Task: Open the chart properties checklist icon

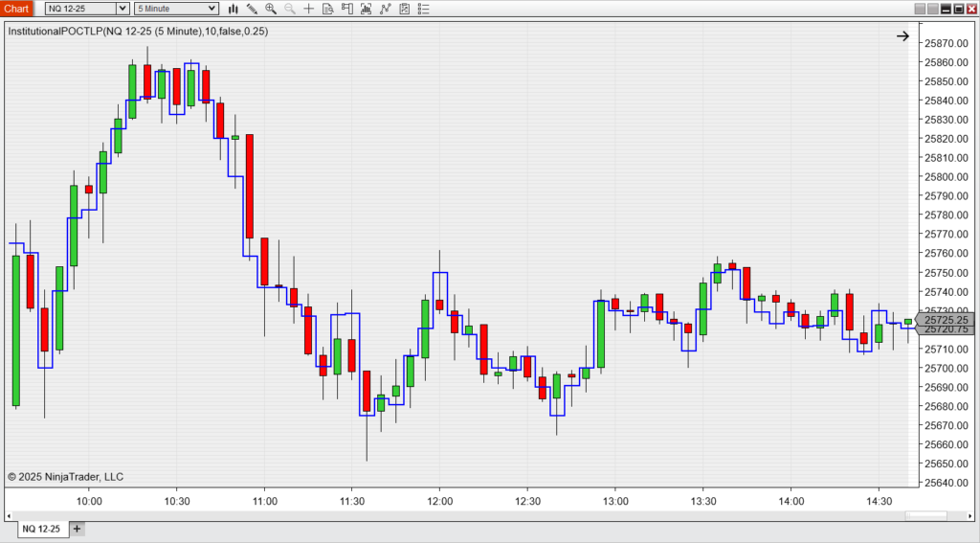Action: point(422,9)
